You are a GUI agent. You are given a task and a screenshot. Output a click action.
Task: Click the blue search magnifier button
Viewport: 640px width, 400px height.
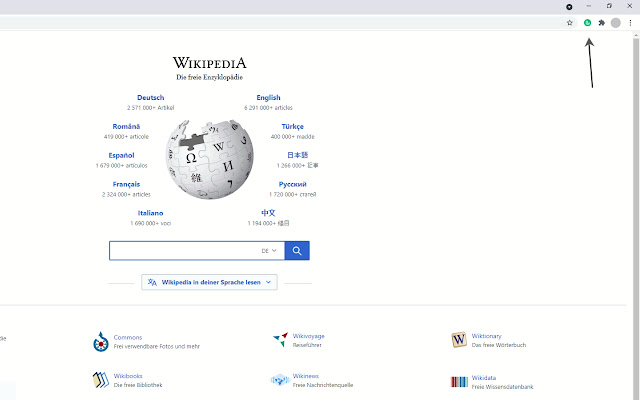pos(297,251)
